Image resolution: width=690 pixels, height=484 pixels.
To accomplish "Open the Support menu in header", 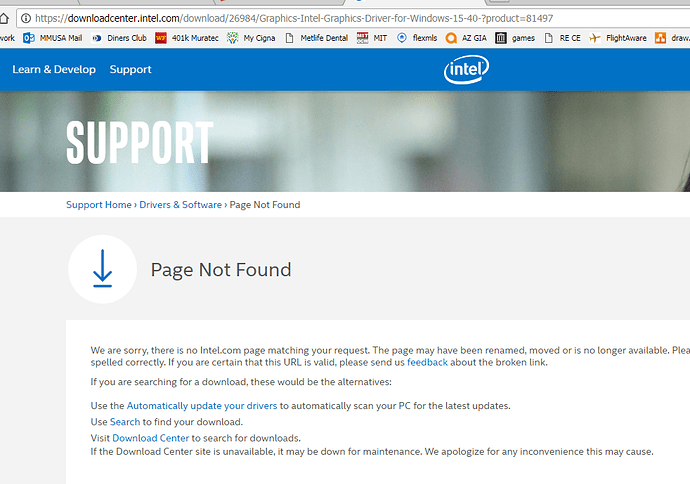I will [130, 70].
